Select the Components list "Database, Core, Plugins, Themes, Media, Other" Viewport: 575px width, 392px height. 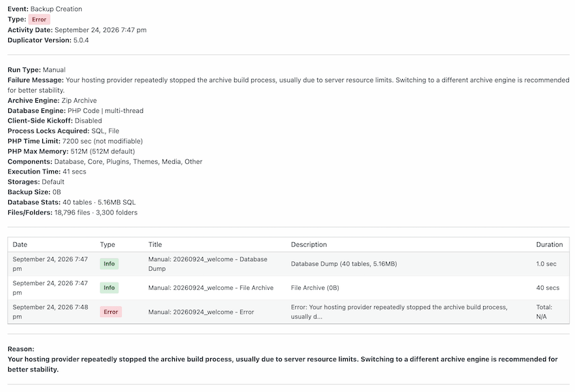129,162
